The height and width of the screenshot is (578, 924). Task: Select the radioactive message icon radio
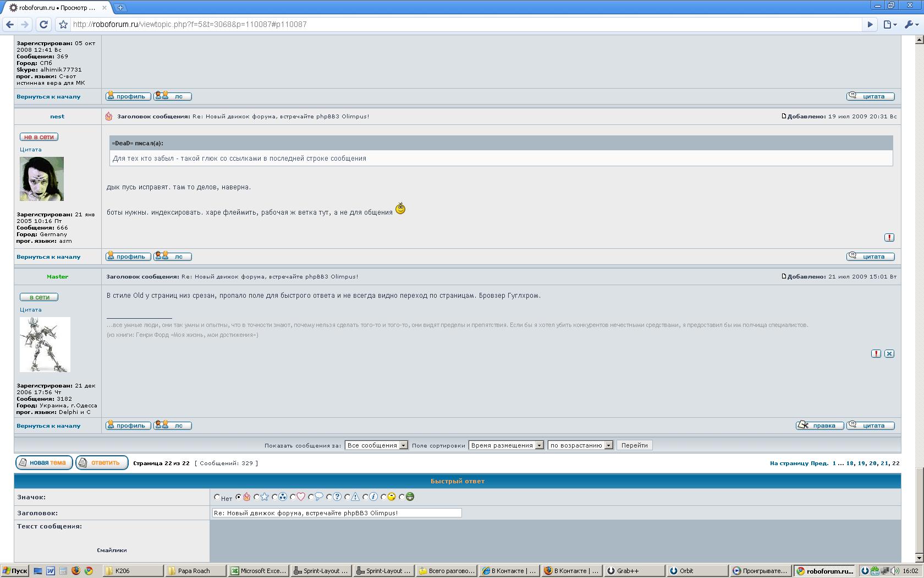274,497
